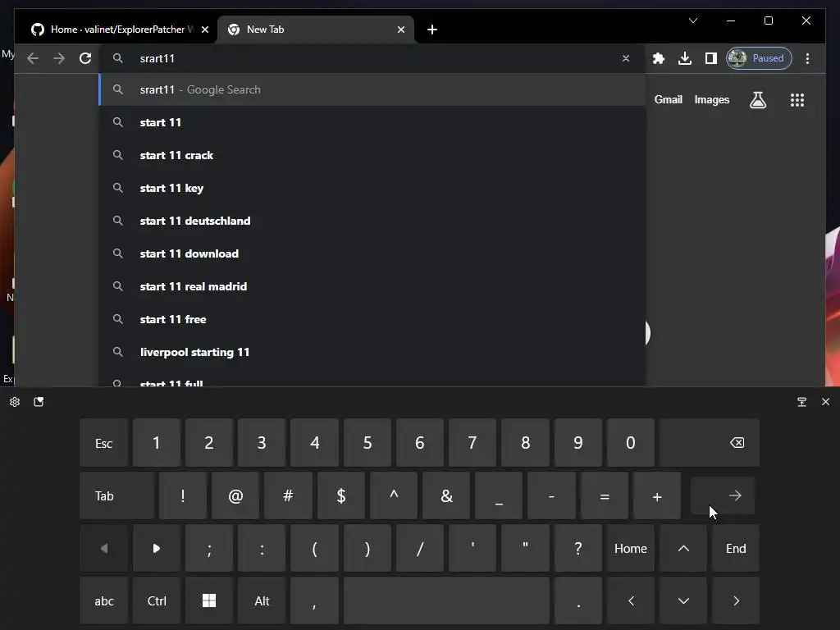Viewport: 840px width, 630px height.
Task: Tap the question mark key
Action: pyautogui.click(x=578, y=549)
